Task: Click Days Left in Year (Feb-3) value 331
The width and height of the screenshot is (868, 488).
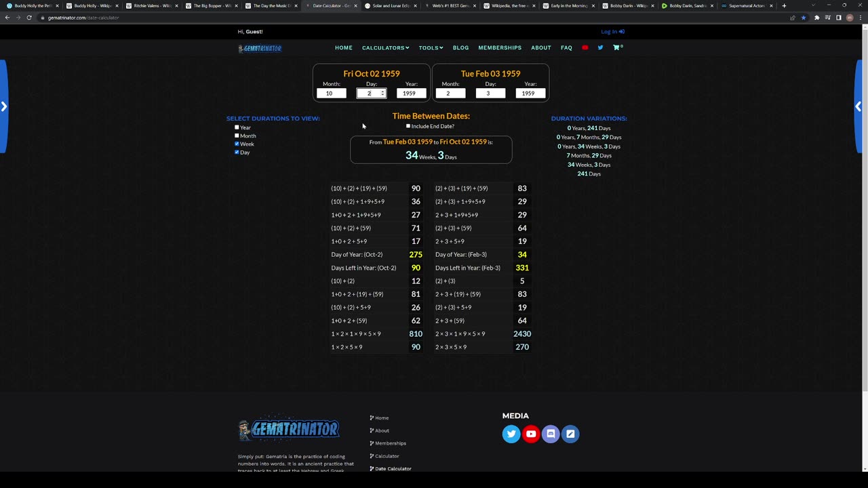Action: click(x=522, y=268)
